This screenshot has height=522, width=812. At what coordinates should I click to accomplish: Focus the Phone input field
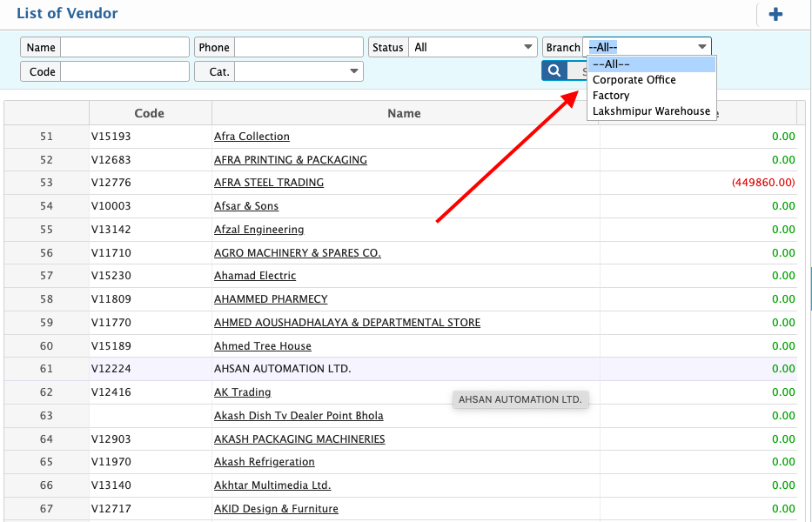click(299, 47)
